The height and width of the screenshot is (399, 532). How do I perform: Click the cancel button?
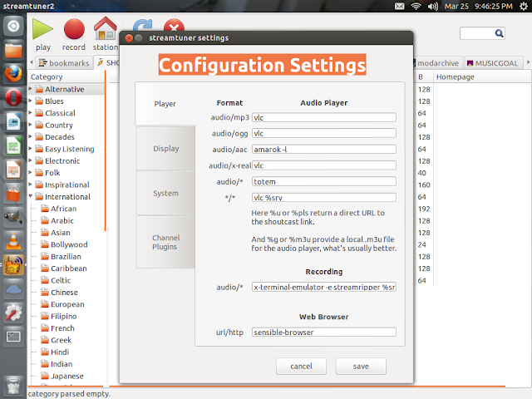pos(301,366)
